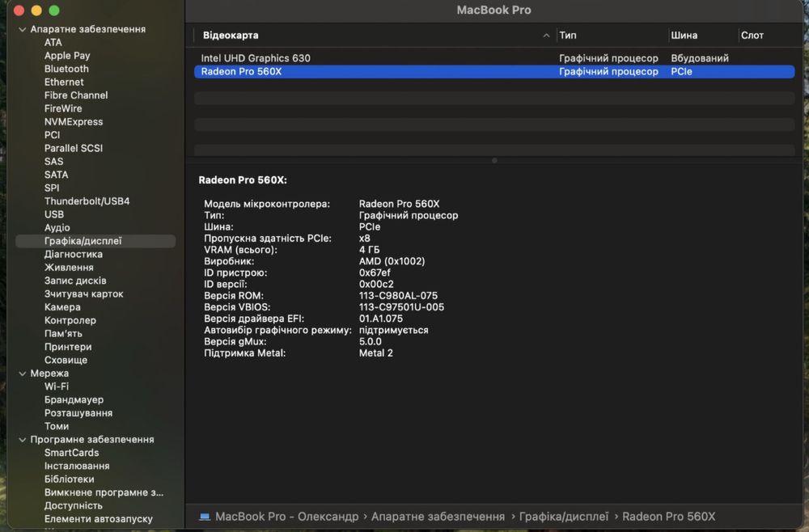Click the VRAM value 4 ГБ

tap(370, 250)
